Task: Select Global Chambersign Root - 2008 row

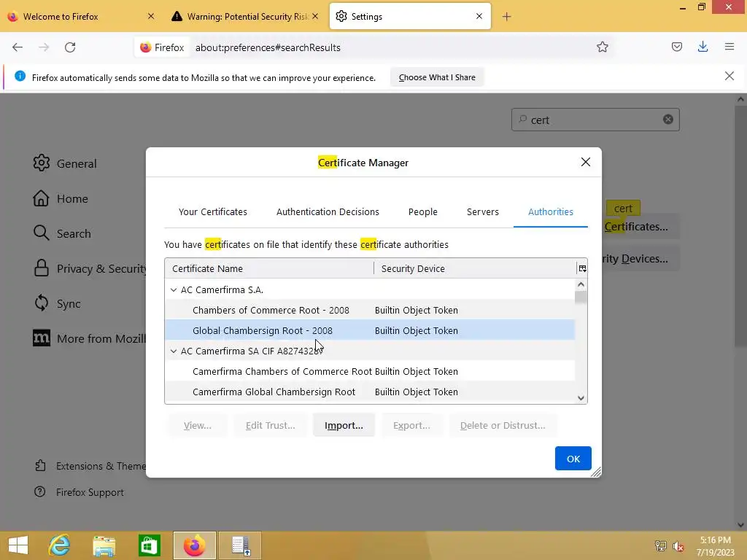Action: pyautogui.click(x=370, y=330)
